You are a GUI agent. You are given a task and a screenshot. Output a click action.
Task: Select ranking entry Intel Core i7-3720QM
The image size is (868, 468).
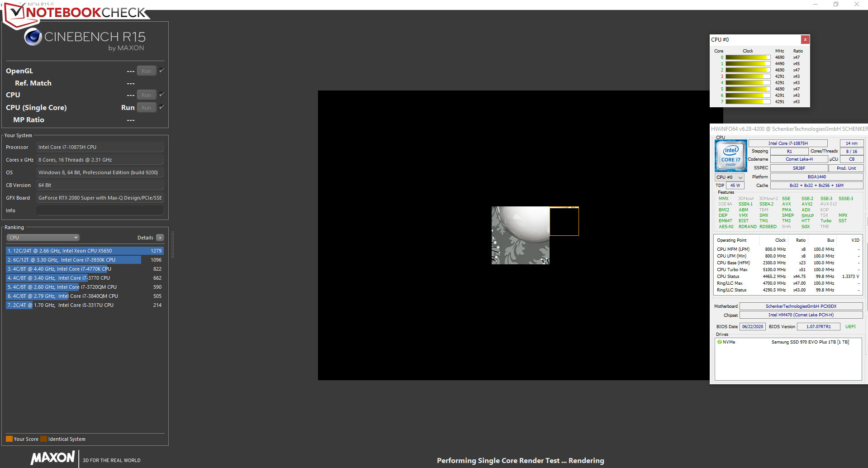pos(85,287)
